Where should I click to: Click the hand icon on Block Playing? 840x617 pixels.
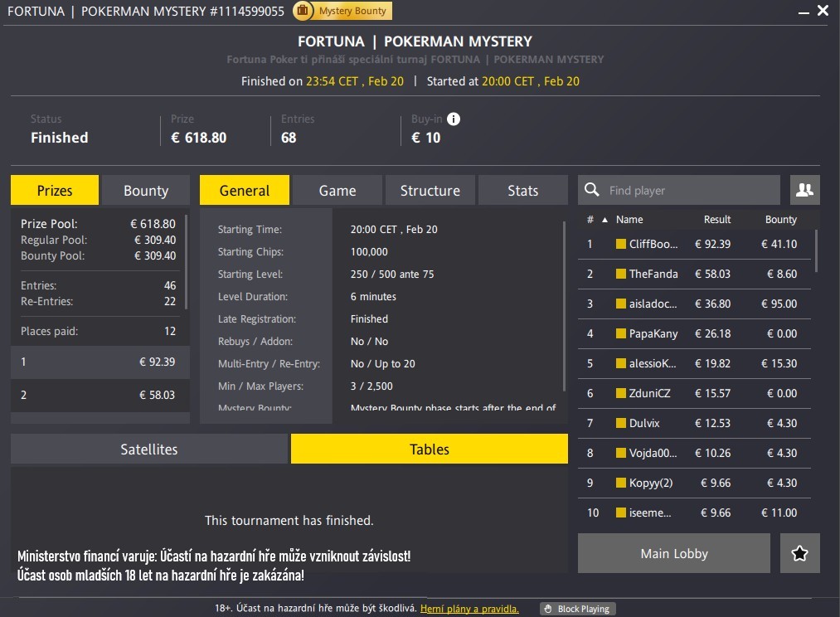tap(547, 609)
